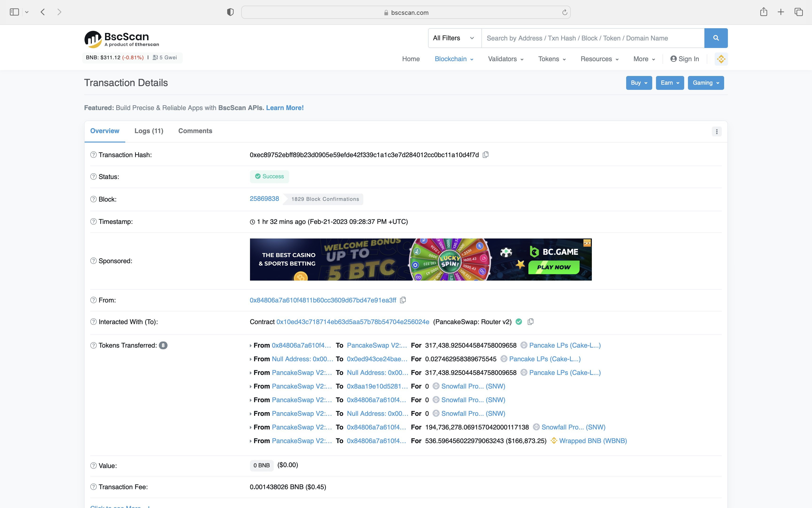The image size is (812, 508).
Task: Copy the PancakeSwap Router contract address
Action: pyautogui.click(x=531, y=321)
